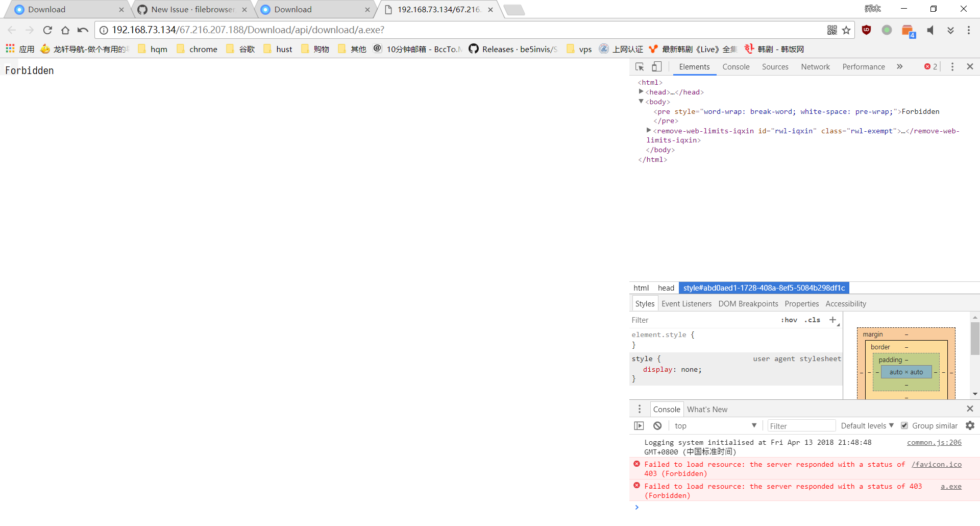Reload the current page
This screenshot has width=980, height=526.
(x=47, y=30)
